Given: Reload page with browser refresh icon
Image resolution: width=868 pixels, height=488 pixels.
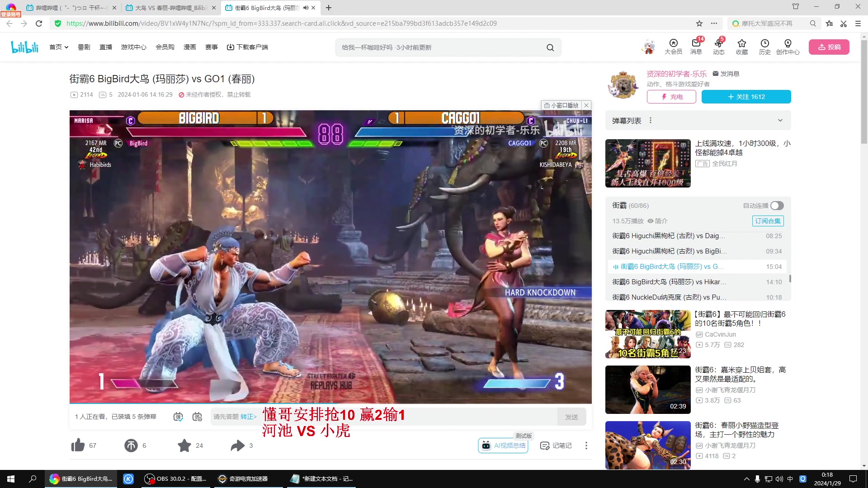Looking at the screenshot, I should pyautogui.click(x=39, y=23).
